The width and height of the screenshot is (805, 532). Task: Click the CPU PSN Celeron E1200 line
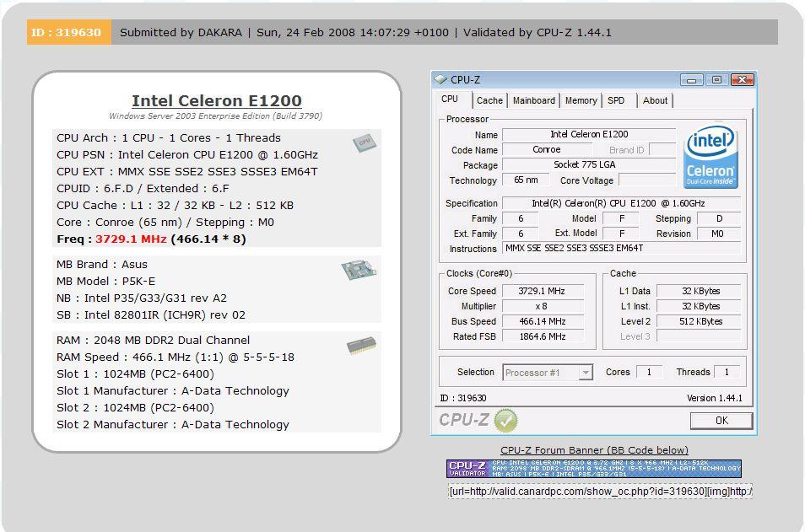(187, 154)
